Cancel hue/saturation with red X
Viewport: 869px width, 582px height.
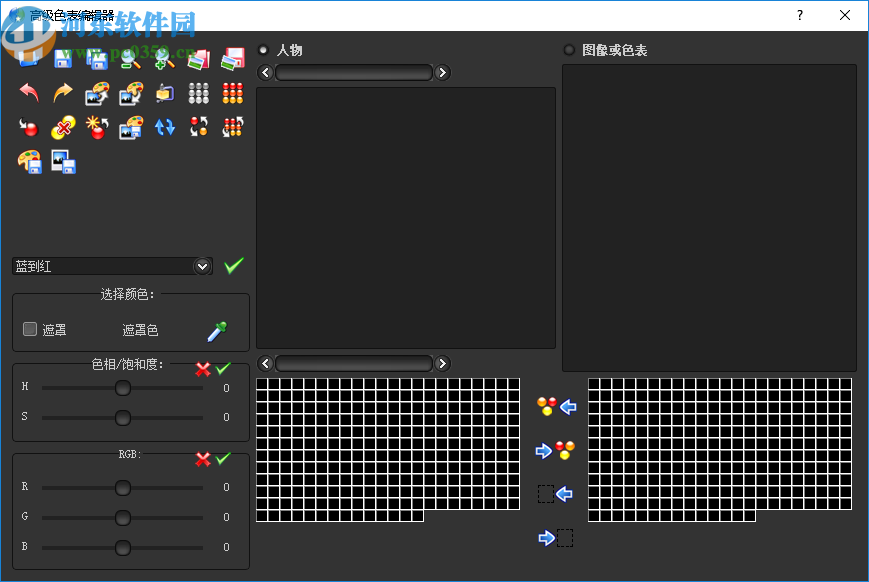203,369
